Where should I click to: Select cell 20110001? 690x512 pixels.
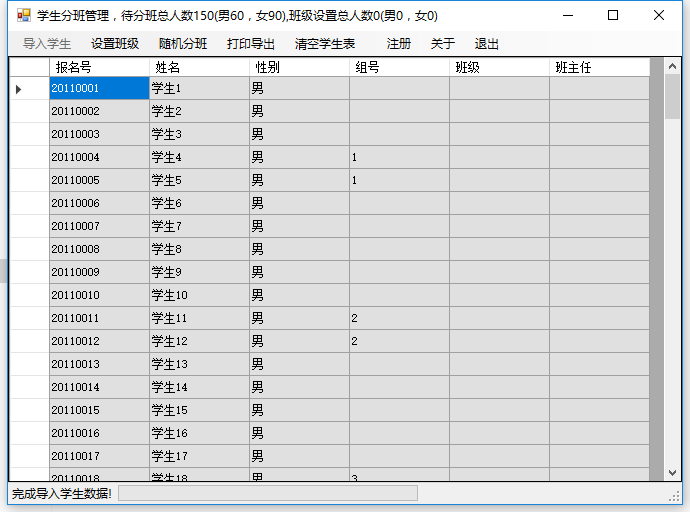click(x=99, y=88)
